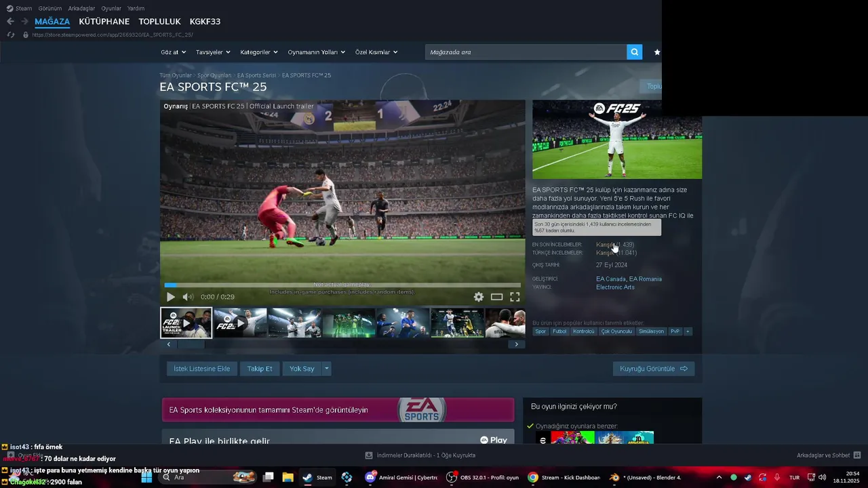This screenshot has height=488, width=868.
Task: Click İstek Listesine Ekle button
Action: [202, 369]
